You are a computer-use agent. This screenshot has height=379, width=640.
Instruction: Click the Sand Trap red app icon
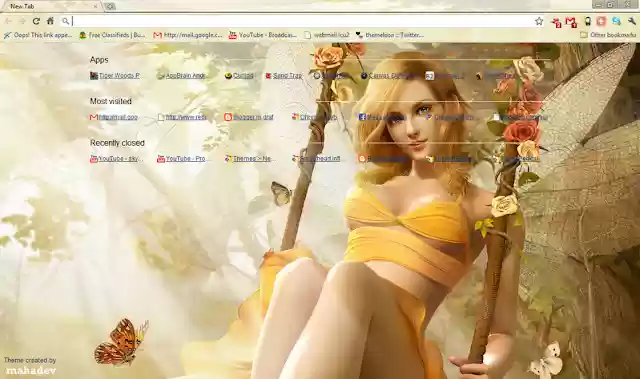click(268, 75)
